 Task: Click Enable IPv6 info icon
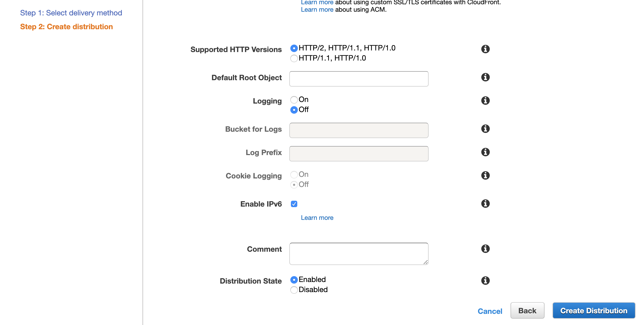click(x=485, y=204)
